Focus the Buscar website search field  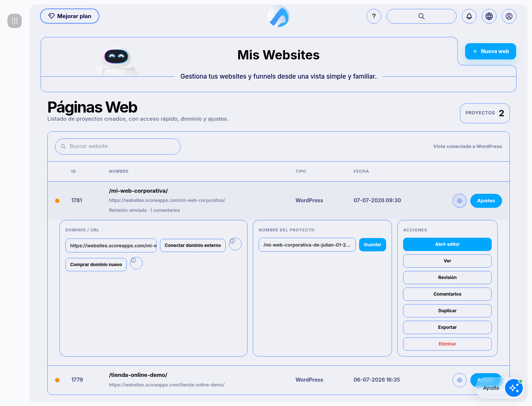point(118,147)
